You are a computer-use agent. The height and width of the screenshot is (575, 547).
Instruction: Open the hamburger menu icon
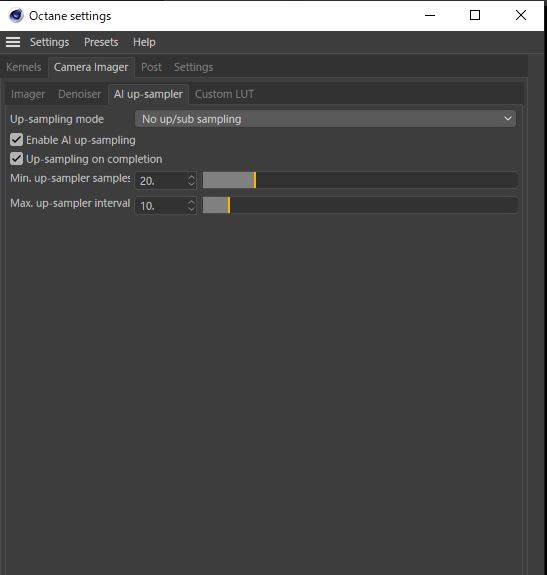(x=13, y=42)
